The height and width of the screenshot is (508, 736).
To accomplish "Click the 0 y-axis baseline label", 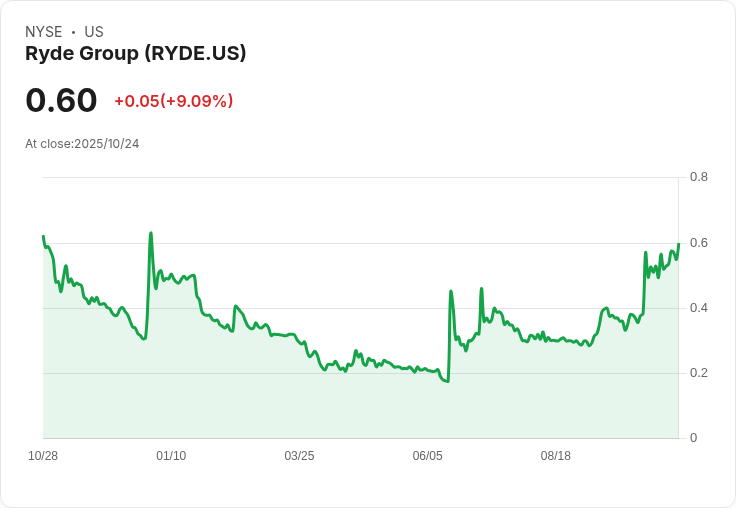I will 694,438.
